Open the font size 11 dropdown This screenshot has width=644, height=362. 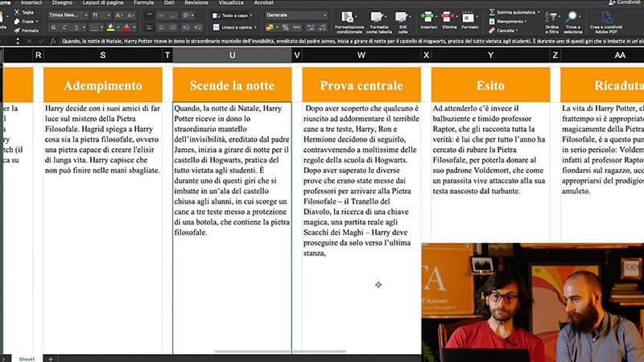click(109, 15)
